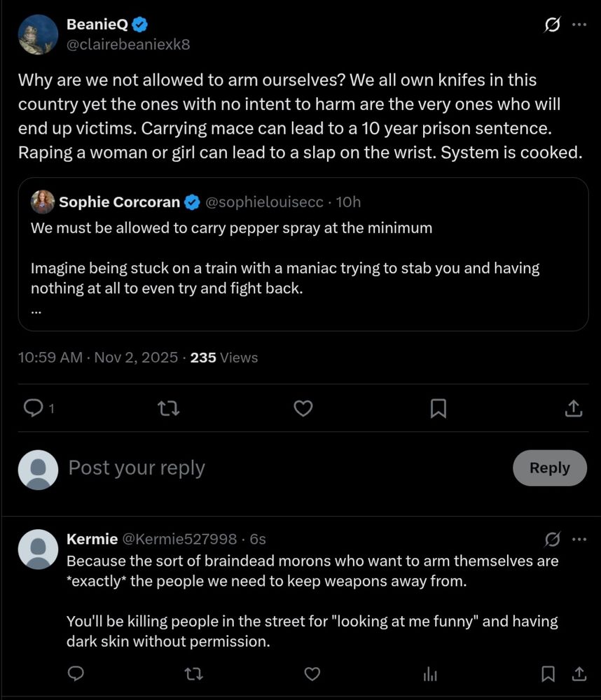601x700 pixels.
Task: Repost BeanieQ's main post
Action: pyautogui.click(x=169, y=408)
